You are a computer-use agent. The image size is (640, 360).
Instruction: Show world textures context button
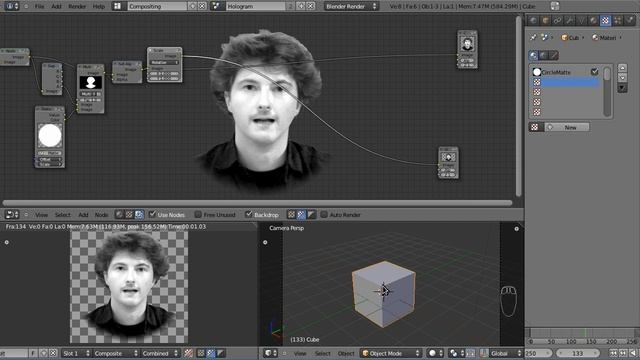[544, 55]
